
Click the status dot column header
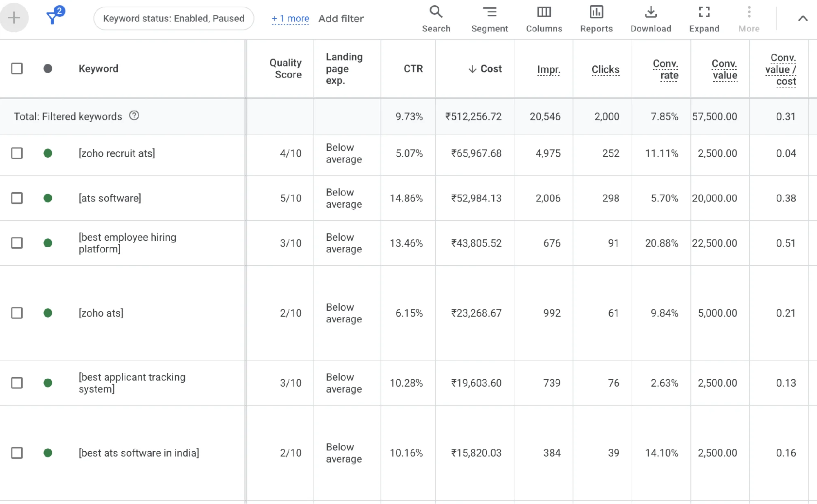click(48, 68)
